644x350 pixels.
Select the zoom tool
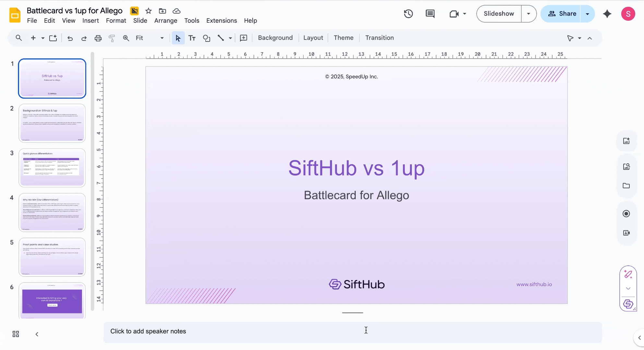[x=126, y=38]
